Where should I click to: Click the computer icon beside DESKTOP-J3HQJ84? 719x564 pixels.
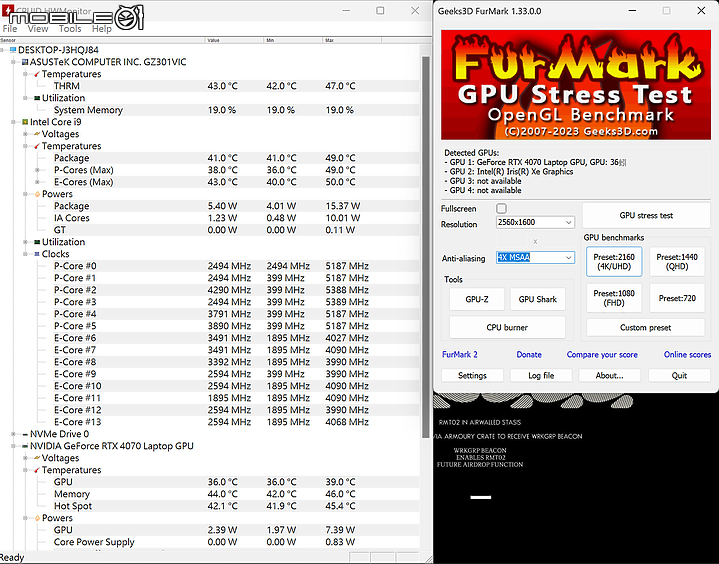[x=13, y=50]
